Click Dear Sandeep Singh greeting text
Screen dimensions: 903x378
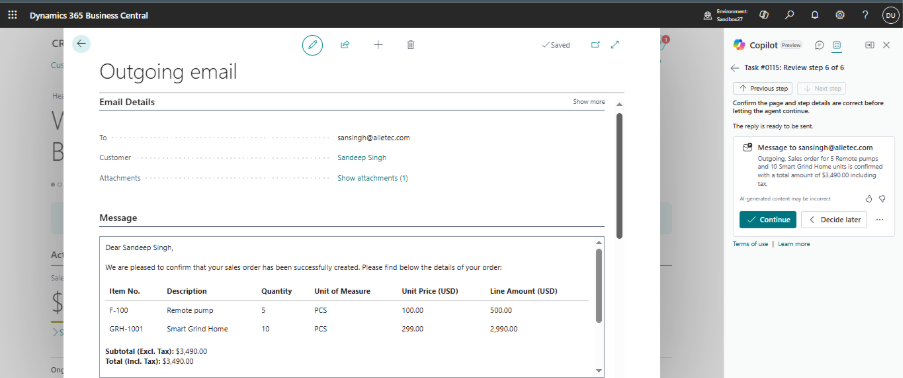(x=139, y=248)
